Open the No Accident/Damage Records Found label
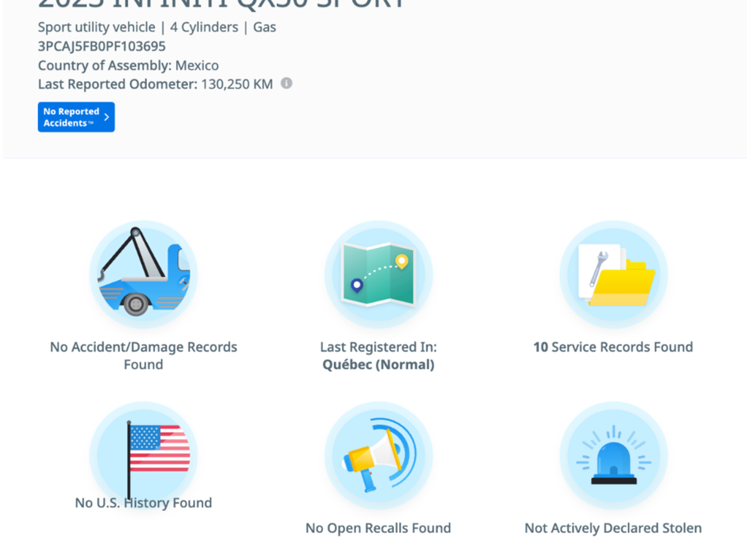This screenshot has width=747, height=560. point(144,355)
